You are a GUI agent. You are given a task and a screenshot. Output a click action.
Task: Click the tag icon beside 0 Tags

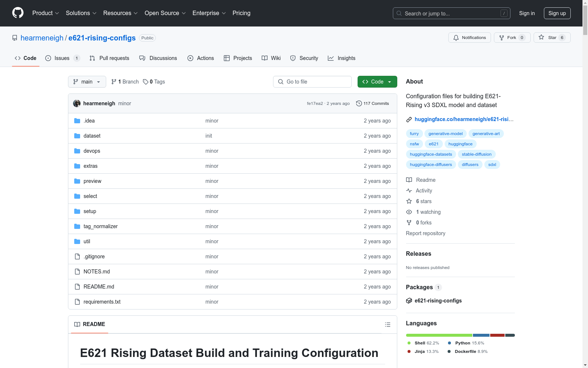click(146, 82)
